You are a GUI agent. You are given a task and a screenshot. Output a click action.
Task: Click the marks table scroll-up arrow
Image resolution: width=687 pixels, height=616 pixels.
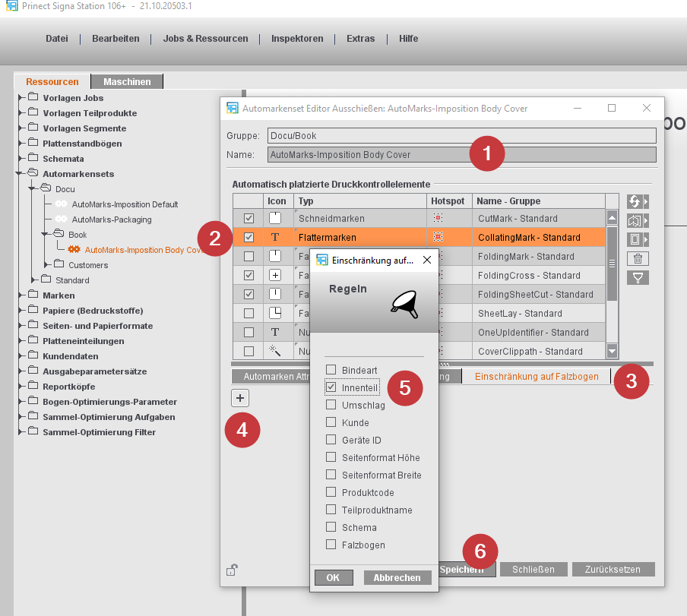coord(612,217)
